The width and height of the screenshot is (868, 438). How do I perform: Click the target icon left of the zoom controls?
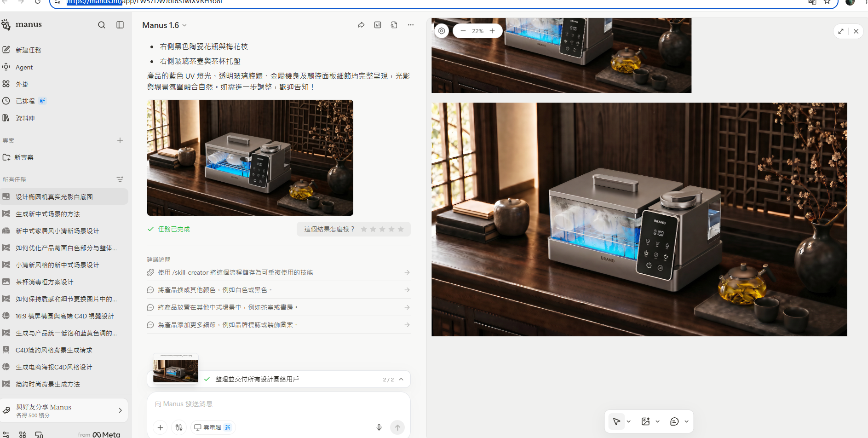coord(442,31)
